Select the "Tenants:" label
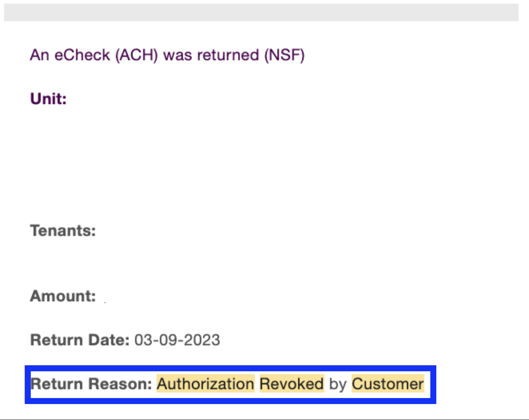529x420 pixels. click(63, 230)
